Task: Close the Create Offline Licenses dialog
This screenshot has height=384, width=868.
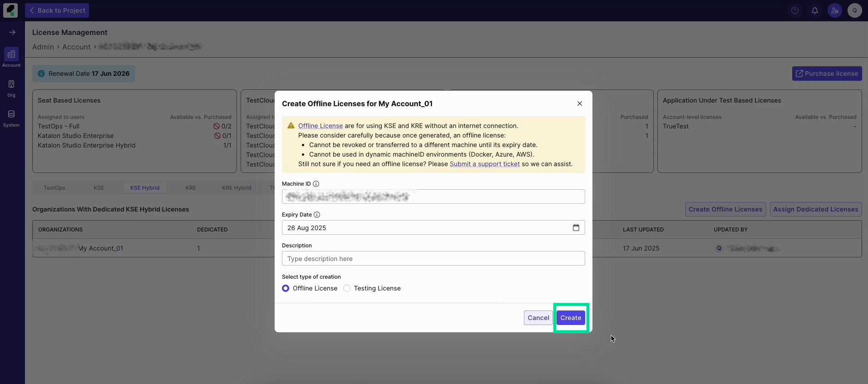Action: point(580,103)
